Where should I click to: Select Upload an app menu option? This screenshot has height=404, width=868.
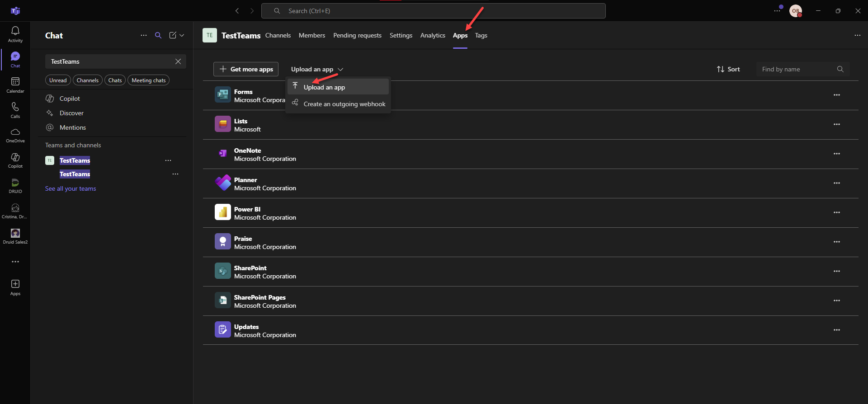click(338, 87)
